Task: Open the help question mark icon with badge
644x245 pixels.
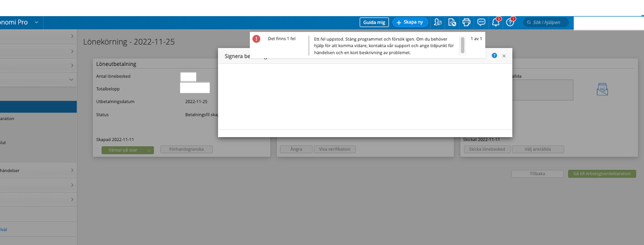Action: click(x=510, y=22)
